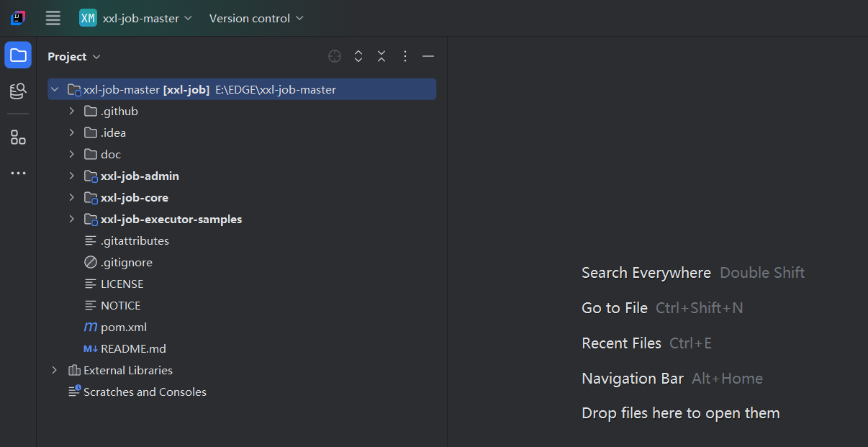Show more tool windows via ellipsis
This screenshot has width=868, height=447.
(x=18, y=173)
